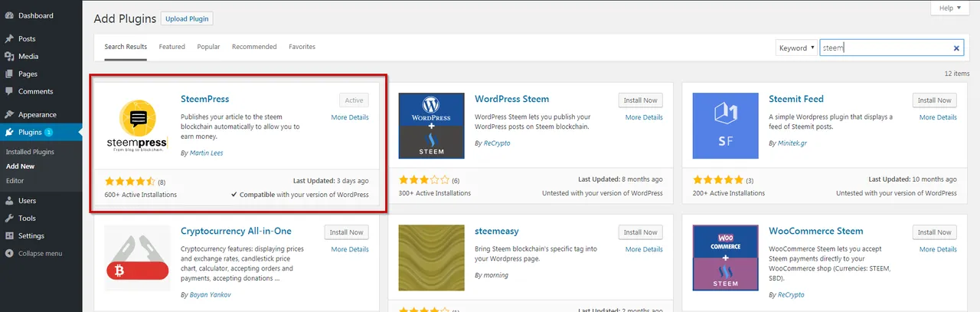Click author link ReCrypto under WordPress Steem
This screenshot has height=312, width=980.
[x=497, y=143]
